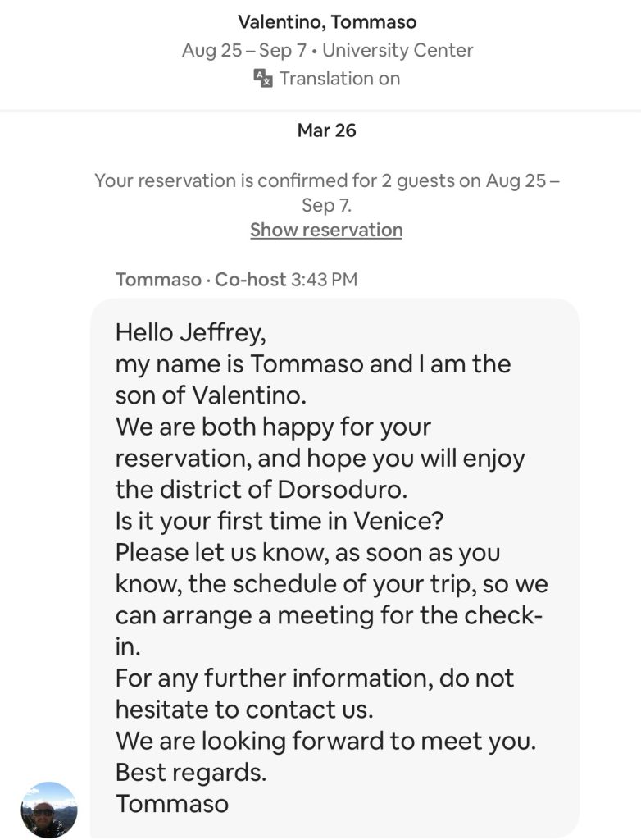Open the "Show reservation" link

326,230
